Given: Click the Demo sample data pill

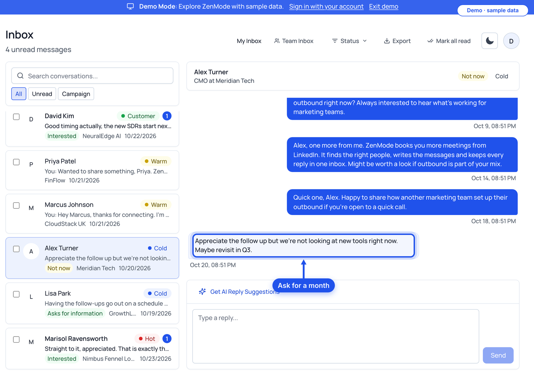Looking at the screenshot, I should click(x=493, y=10).
